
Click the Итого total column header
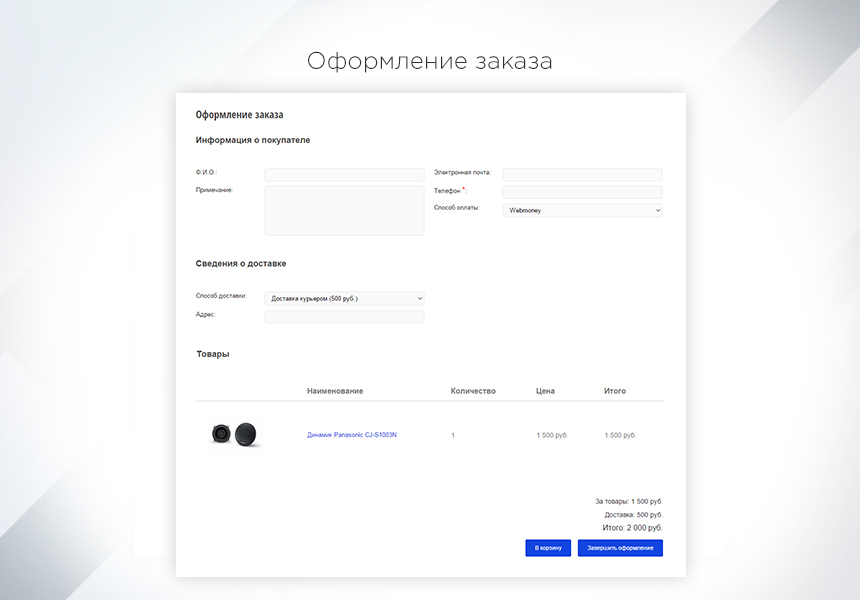[x=616, y=390]
